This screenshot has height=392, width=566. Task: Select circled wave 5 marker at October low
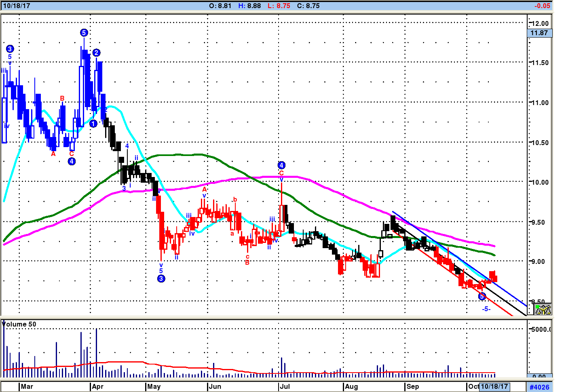click(482, 297)
